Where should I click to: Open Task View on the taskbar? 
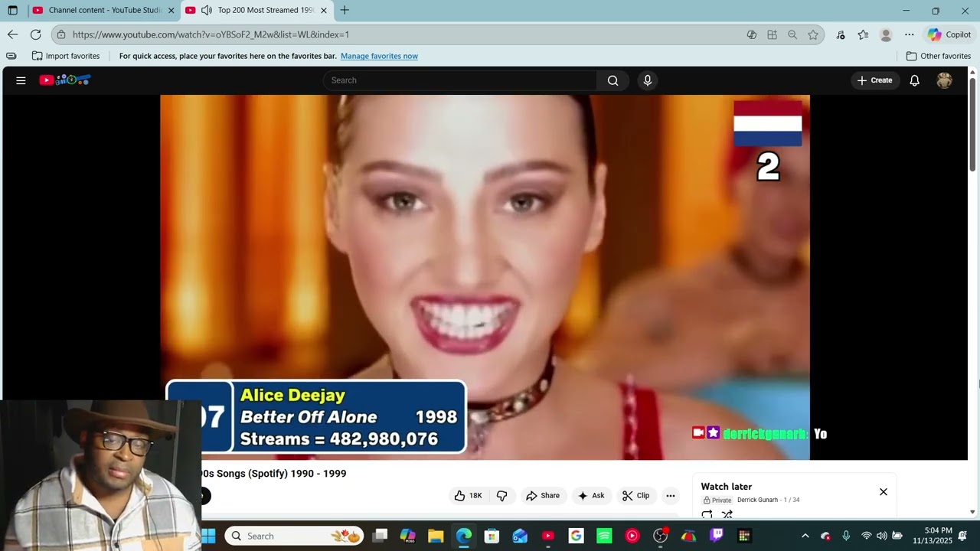(380, 536)
